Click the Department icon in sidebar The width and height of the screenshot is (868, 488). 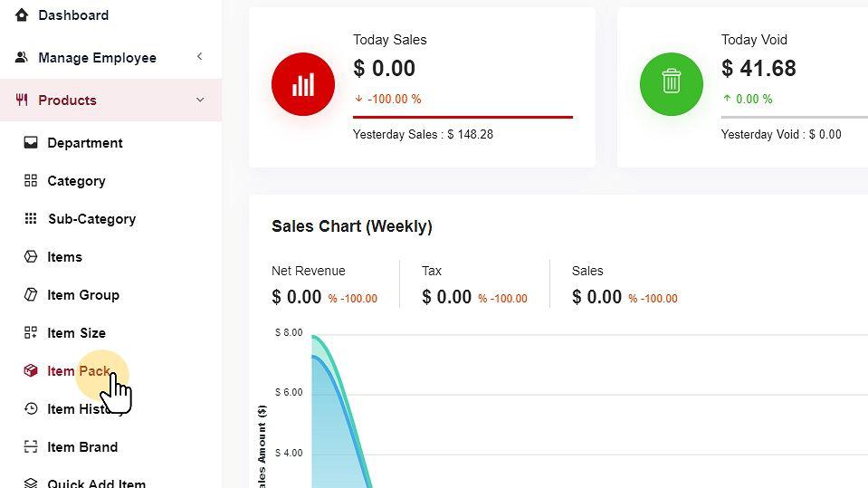point(31,143)
